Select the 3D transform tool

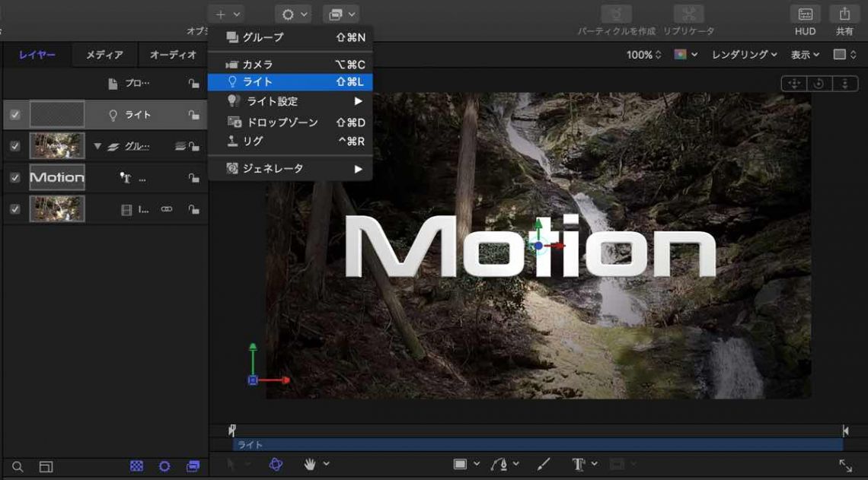point(276,464)
